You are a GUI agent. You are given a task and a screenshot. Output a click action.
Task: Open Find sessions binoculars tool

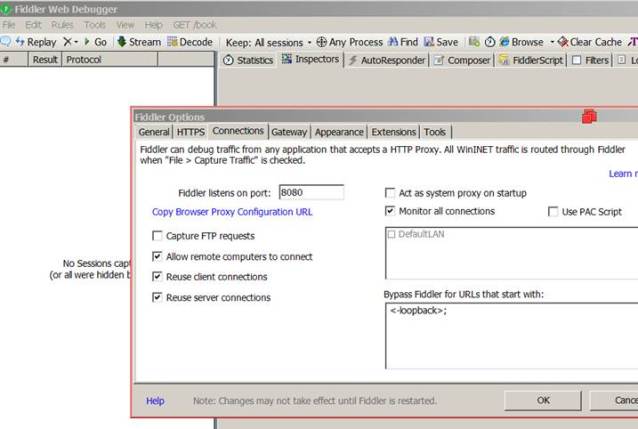click(x=403, y=42)
